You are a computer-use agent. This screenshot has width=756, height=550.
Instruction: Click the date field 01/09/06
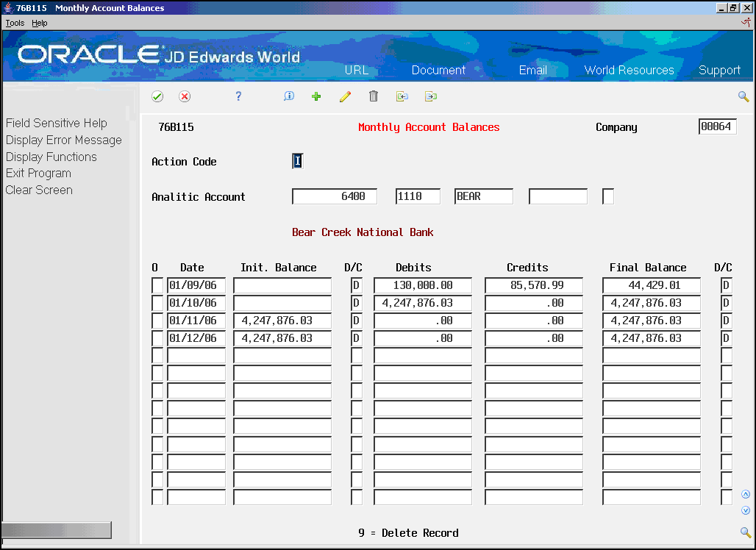tap(196, 285)
